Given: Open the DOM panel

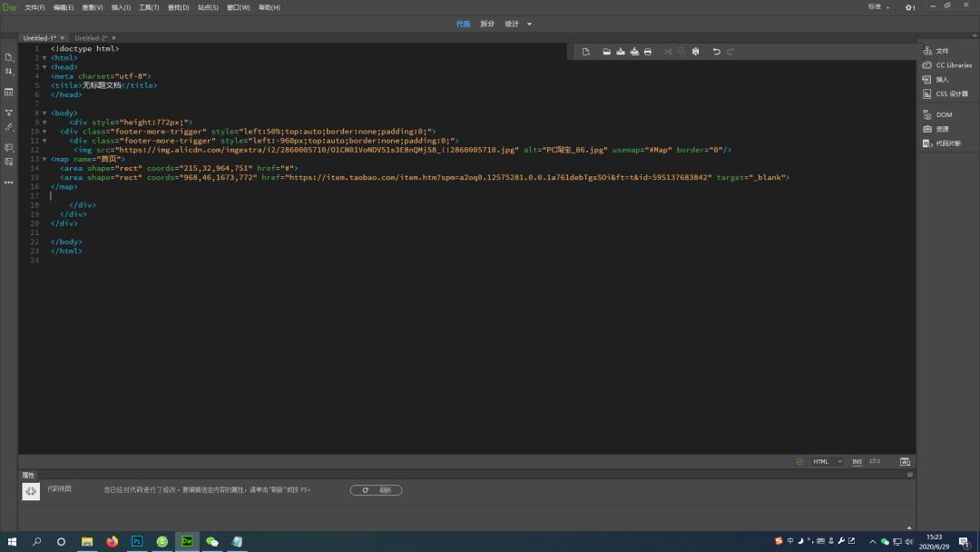Looking at the screenshot, I should [944, 114].
